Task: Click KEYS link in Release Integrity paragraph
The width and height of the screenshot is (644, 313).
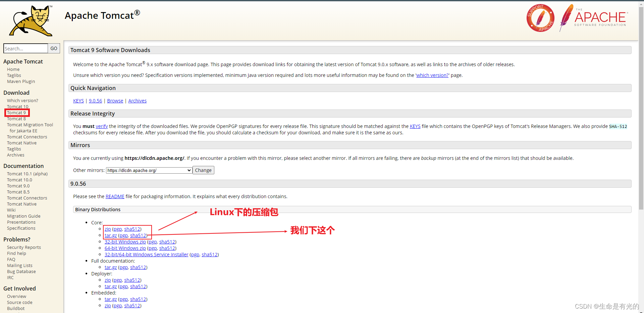Action: coord(415,126)
